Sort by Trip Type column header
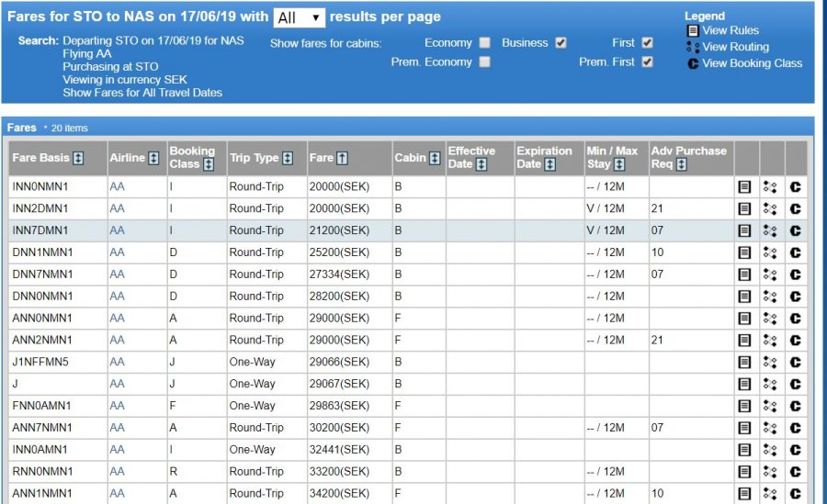 click(x=288, y=158)
